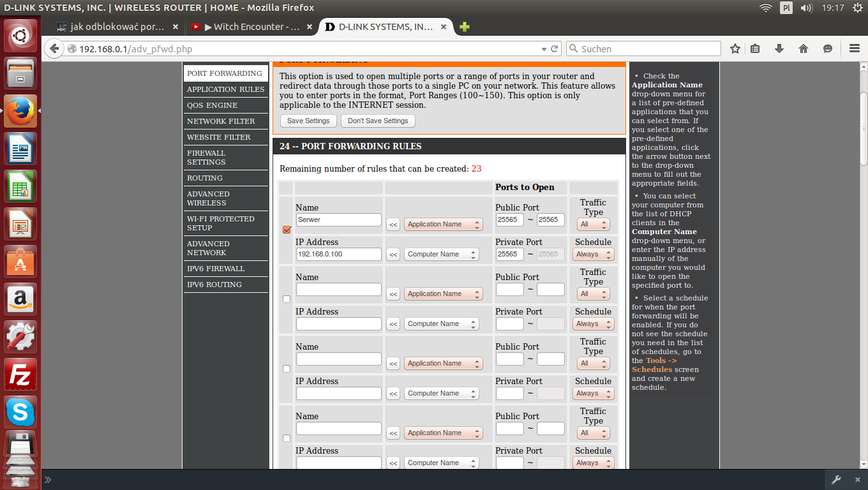This screenshot has height=490, width=868.
Task: Reload the current router page
Action: 555,48
